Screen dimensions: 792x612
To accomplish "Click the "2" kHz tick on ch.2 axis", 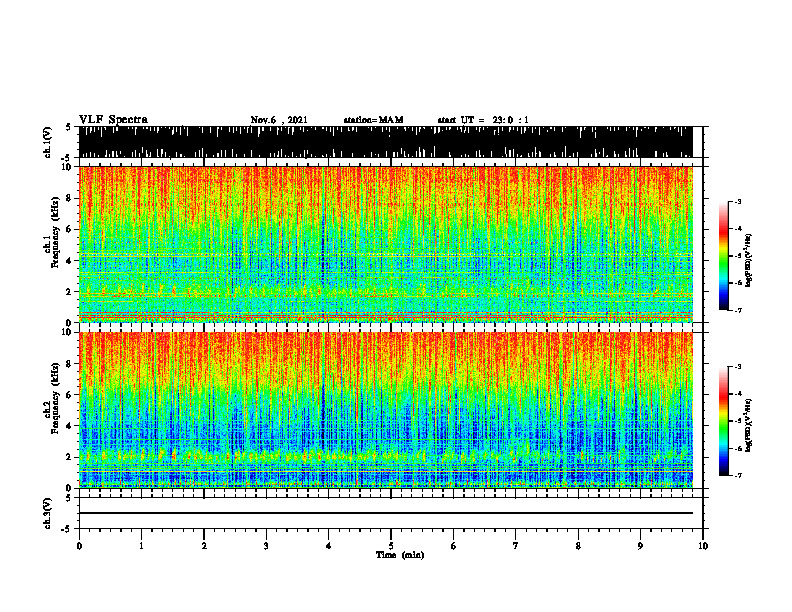I will (x=70, y=457).
